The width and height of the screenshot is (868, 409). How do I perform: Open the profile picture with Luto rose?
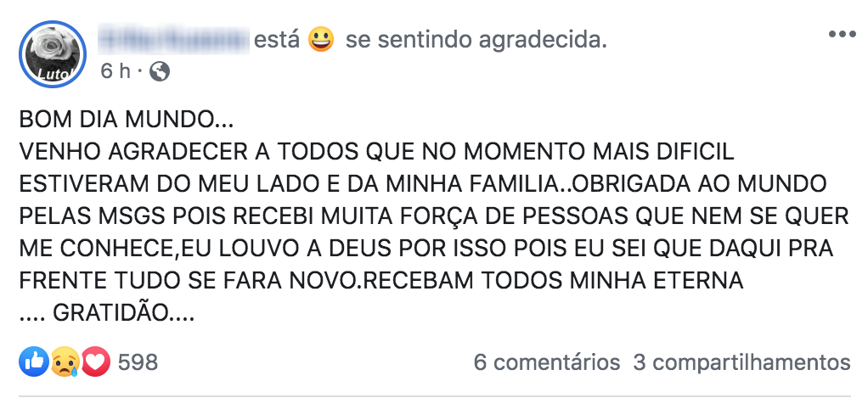point(53,54)
